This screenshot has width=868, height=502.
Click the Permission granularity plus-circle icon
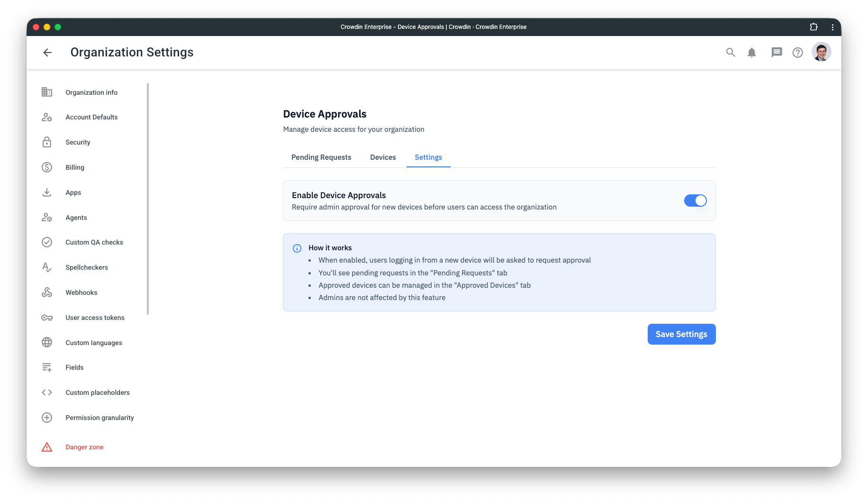(x=47, y=418)
